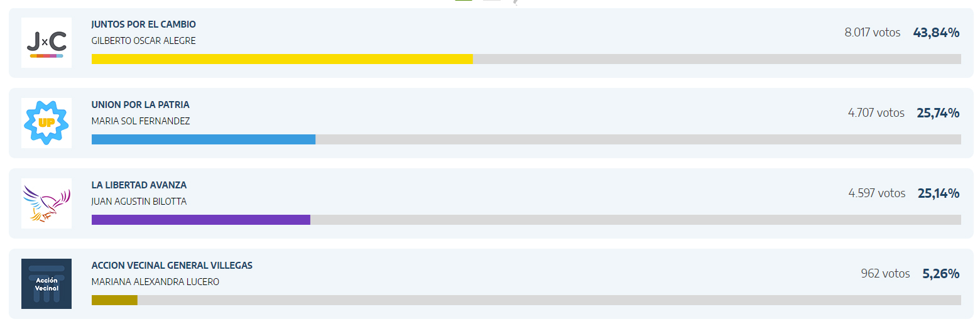Click the Acción Vecinal party logo

point(46,284)
